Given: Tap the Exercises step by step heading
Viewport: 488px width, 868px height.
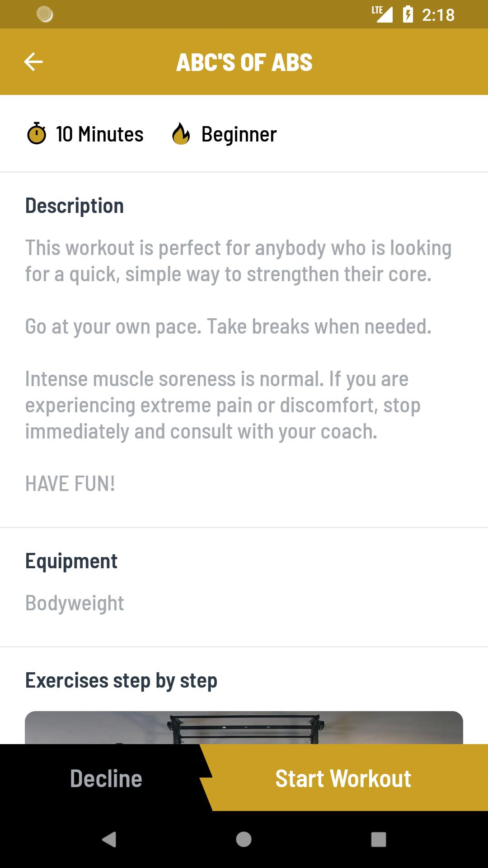Looking at the screenshot, I should [121, 681].
